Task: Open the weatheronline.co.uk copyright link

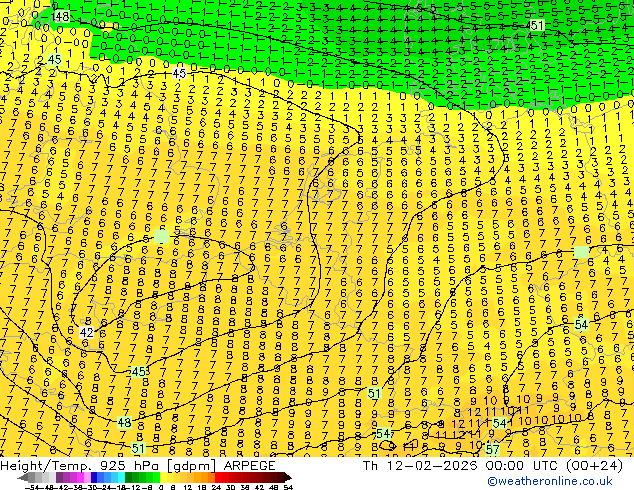Action: pos(550,481)
